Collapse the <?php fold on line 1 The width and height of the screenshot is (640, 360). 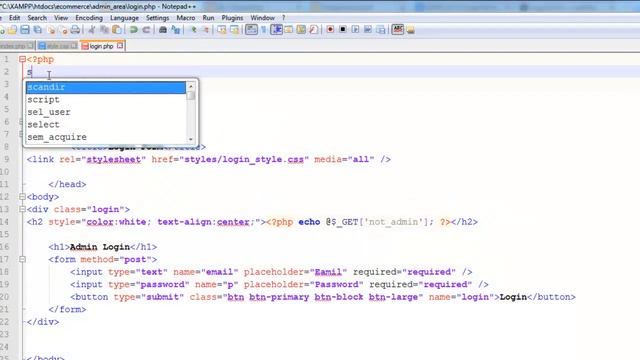pyautogui.click(x=22, y=59)
